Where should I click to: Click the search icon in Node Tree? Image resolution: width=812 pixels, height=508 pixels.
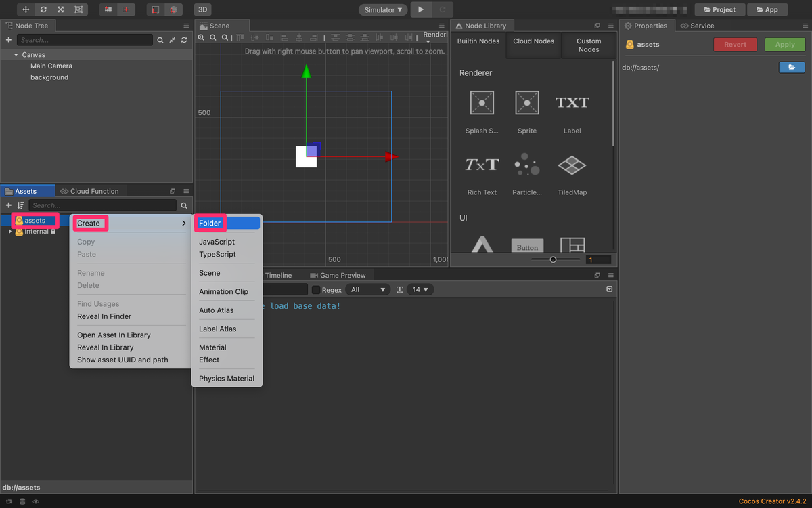tap(160, 40)
